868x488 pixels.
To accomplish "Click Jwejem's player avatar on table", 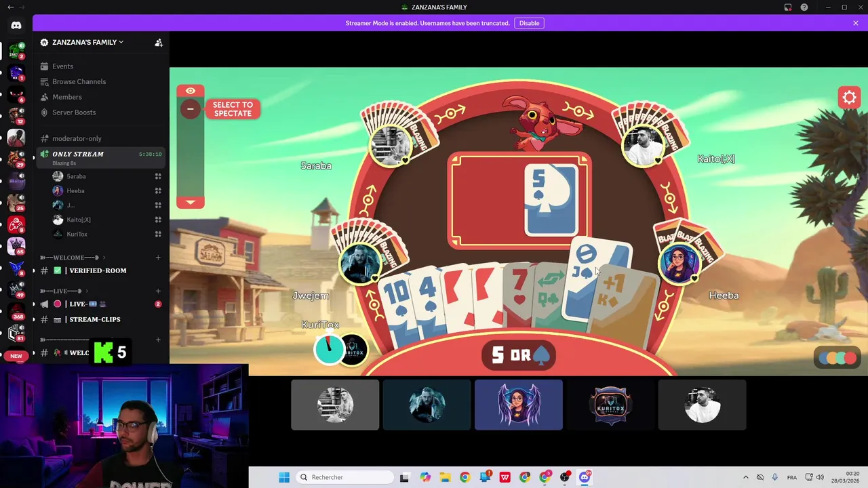I will (x=361, y=263).
